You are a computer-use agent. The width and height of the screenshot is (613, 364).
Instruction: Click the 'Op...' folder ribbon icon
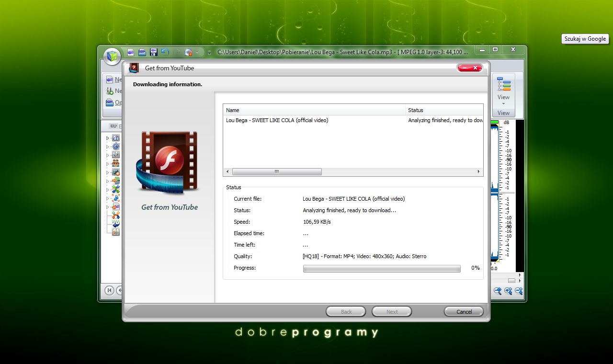pyautogui.click(x=110, y=102)
